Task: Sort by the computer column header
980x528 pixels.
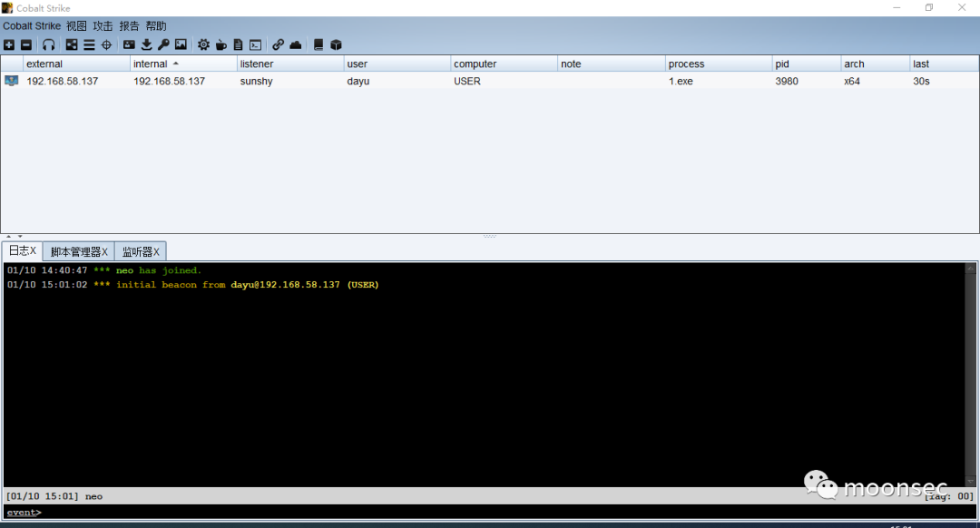Action: (x=504, y=64)
